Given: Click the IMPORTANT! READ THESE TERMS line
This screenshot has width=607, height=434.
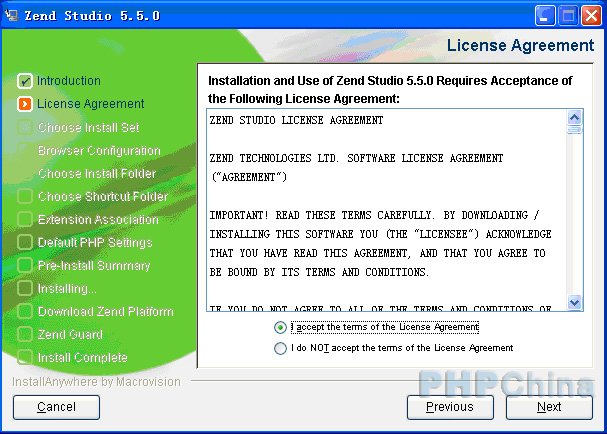Looking at the screenshot, I should click(374, 215).
